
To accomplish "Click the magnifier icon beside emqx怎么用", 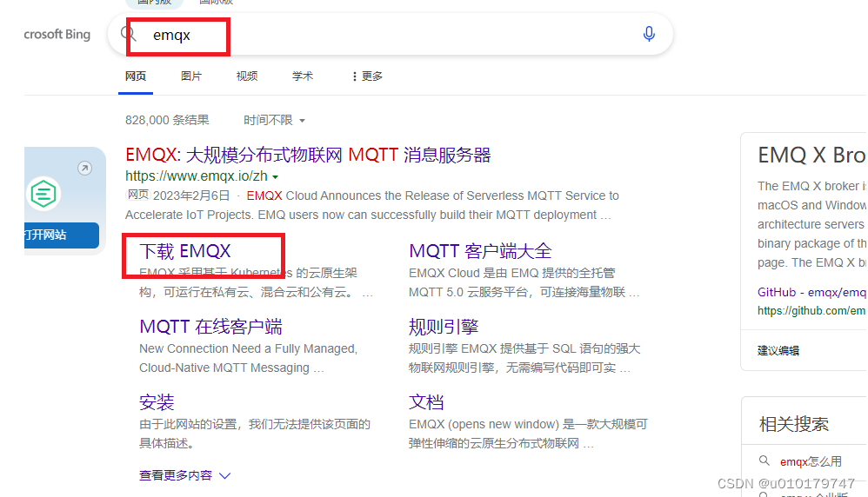I will (x=765, y=461).
